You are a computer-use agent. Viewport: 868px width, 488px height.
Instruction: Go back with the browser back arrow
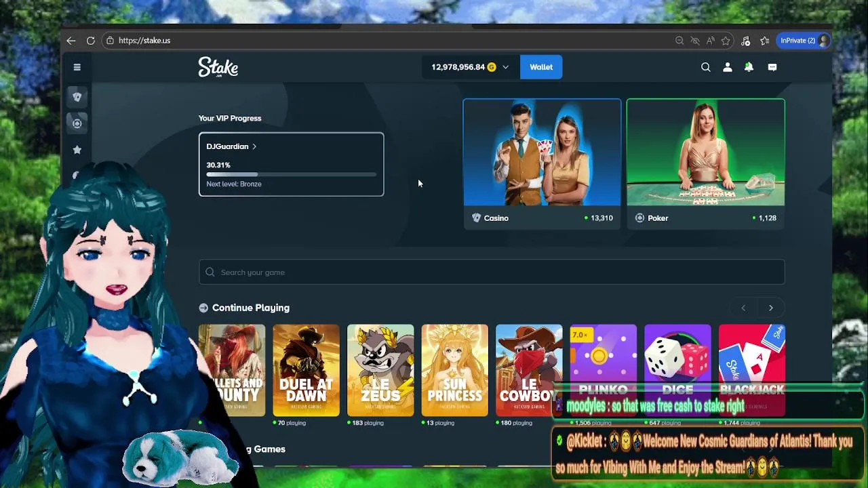(71, 41)
